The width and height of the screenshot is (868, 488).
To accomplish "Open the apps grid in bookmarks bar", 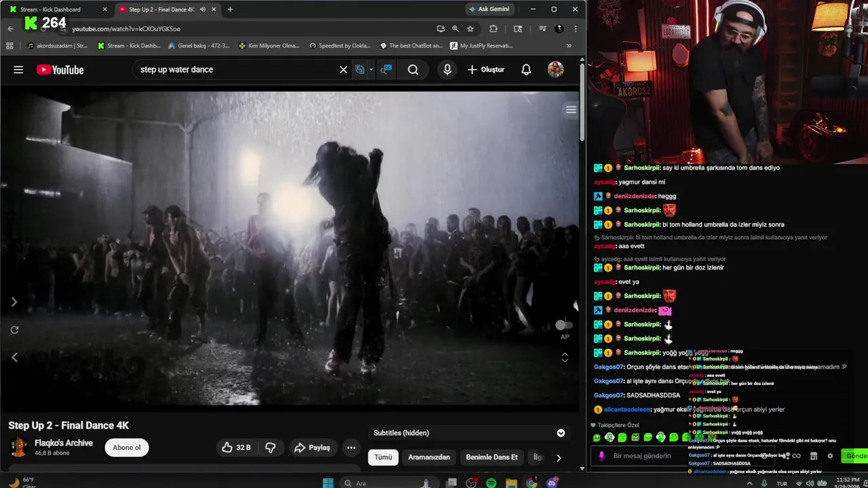I will tap(9, 46).
